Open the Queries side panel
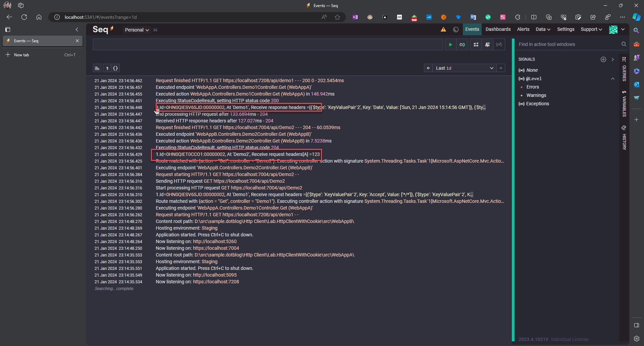Image resolution: width=644 pixels, height=346 pixels. 624,69
